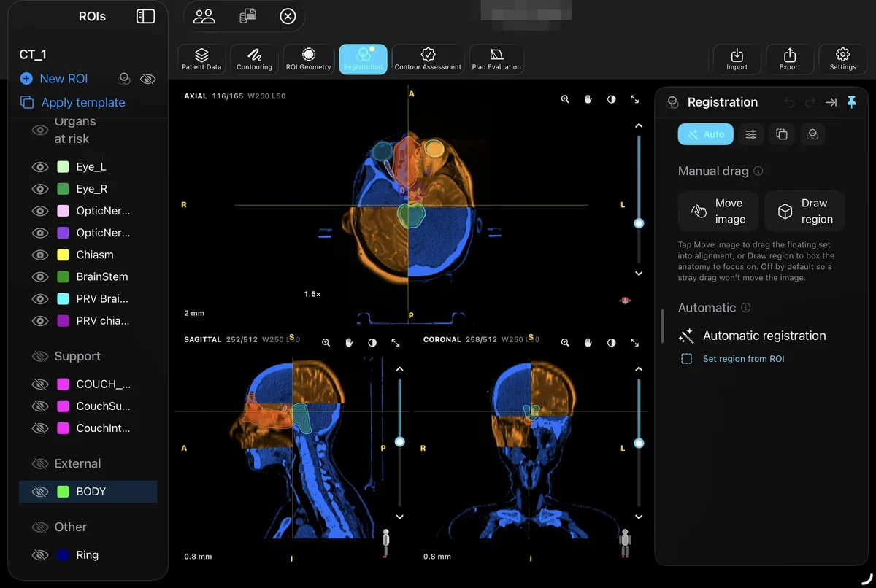Screen dimensions: 876x588
Task: Click the Chiasm yellow color swatch
Action: (x=63, y=255)
